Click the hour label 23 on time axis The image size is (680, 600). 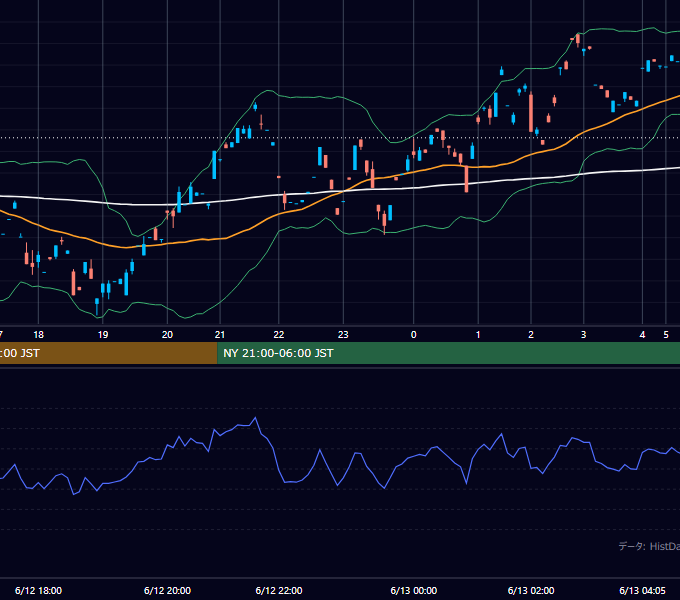[x=343, y=335]
